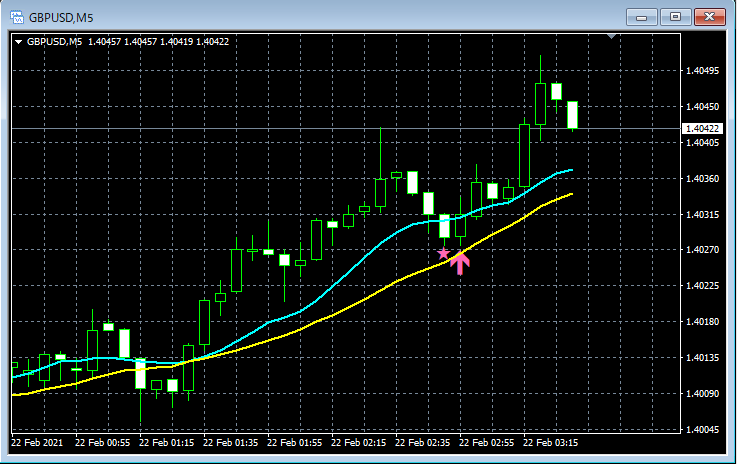Click the 1.40135 price scale label

702,358
